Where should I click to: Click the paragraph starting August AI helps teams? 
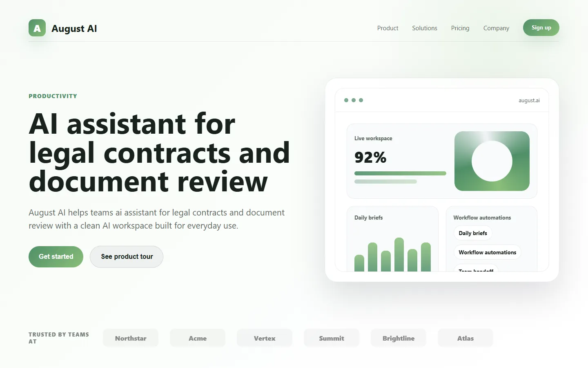coord(156,219)
